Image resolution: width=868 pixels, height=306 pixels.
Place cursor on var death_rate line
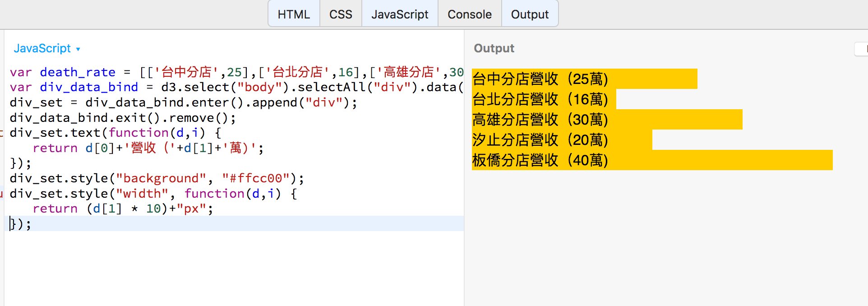click(x=237, y=72)
